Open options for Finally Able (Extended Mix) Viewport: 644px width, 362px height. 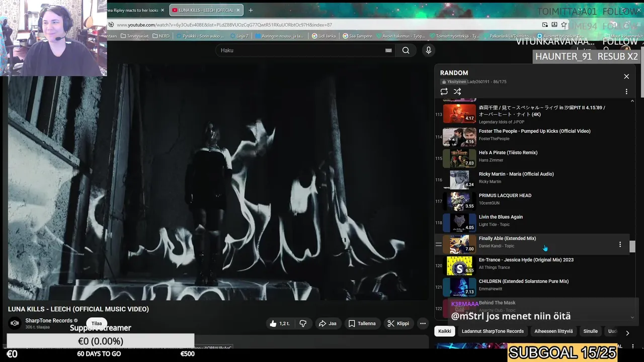coord(620,244)
